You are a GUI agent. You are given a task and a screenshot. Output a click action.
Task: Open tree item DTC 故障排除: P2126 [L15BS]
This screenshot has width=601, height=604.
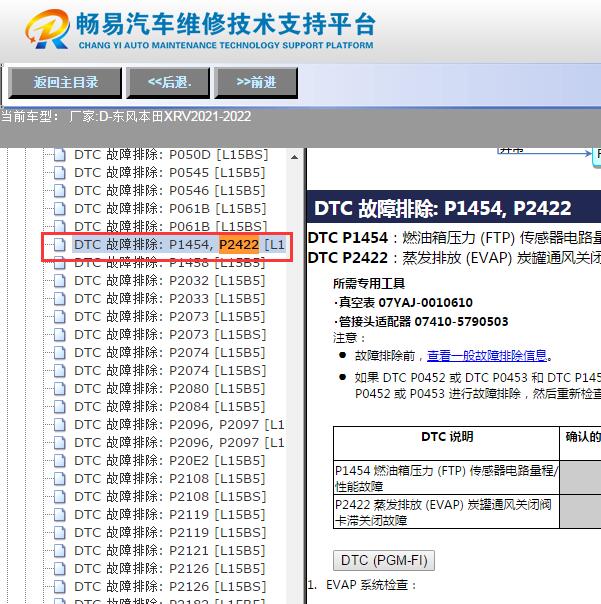(170, 587)
